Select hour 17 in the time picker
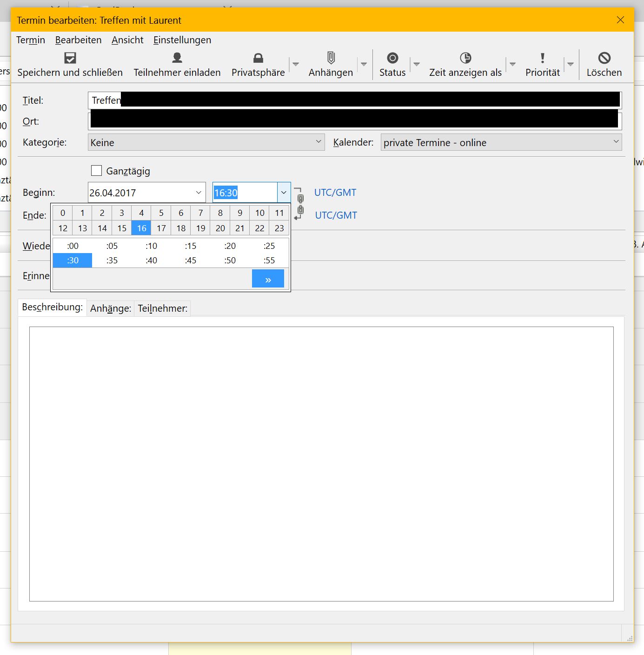This screenshot has width=644, height=655. (161, 228)
